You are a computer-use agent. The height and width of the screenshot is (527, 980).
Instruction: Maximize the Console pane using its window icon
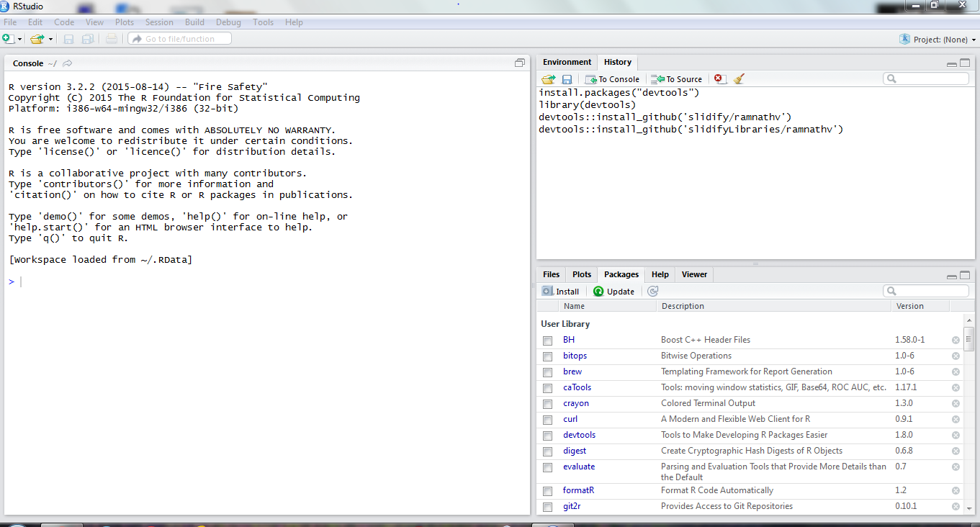520,63
